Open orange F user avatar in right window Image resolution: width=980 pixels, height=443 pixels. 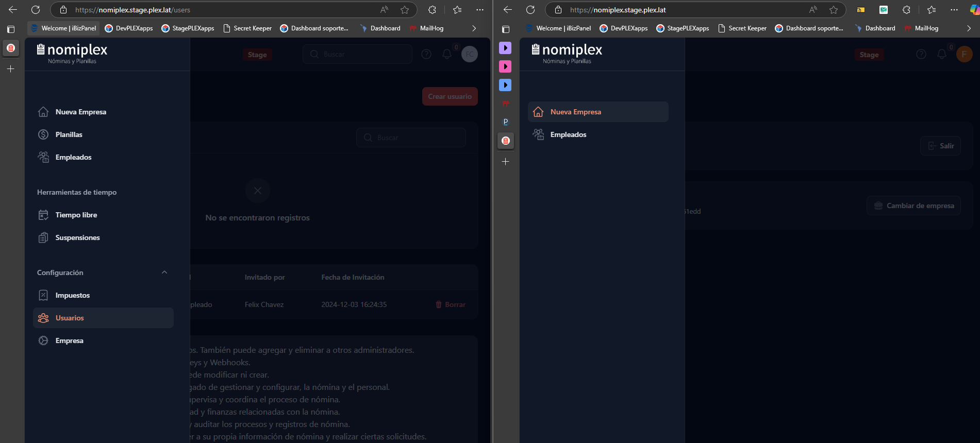[965, 54]
